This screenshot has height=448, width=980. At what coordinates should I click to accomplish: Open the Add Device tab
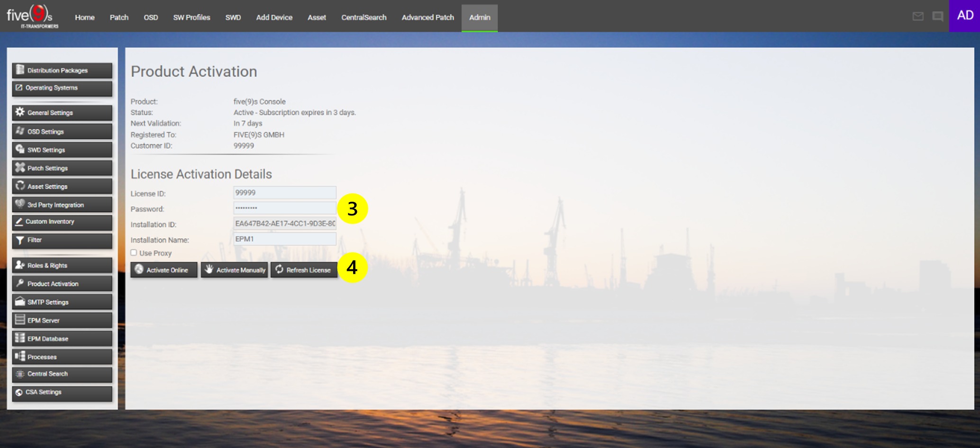click(274, 17)
